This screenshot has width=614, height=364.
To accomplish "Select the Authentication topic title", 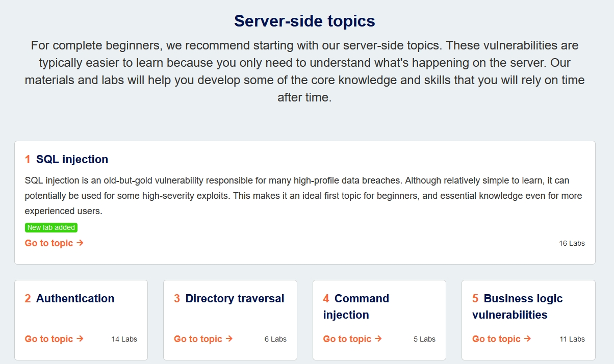I will [75, 299].
